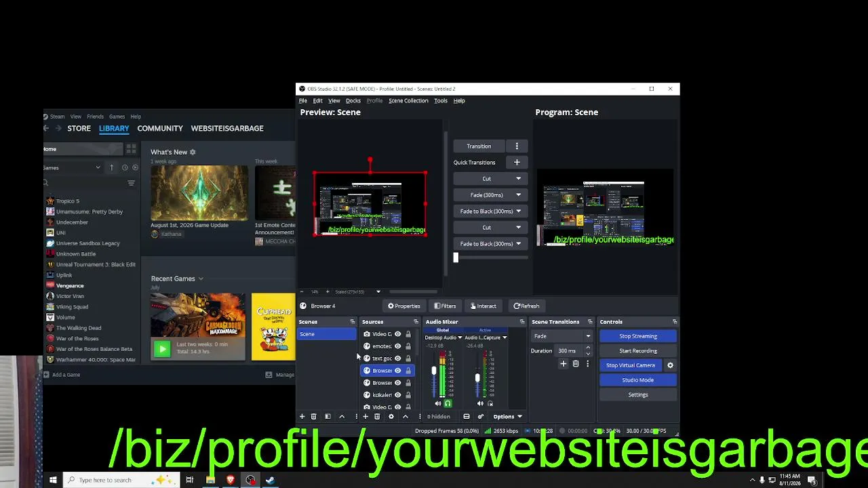This screenshot has height=488, width=868.
Task: Move selected source up in Sources dock
Action: click(x=406, y=417)
